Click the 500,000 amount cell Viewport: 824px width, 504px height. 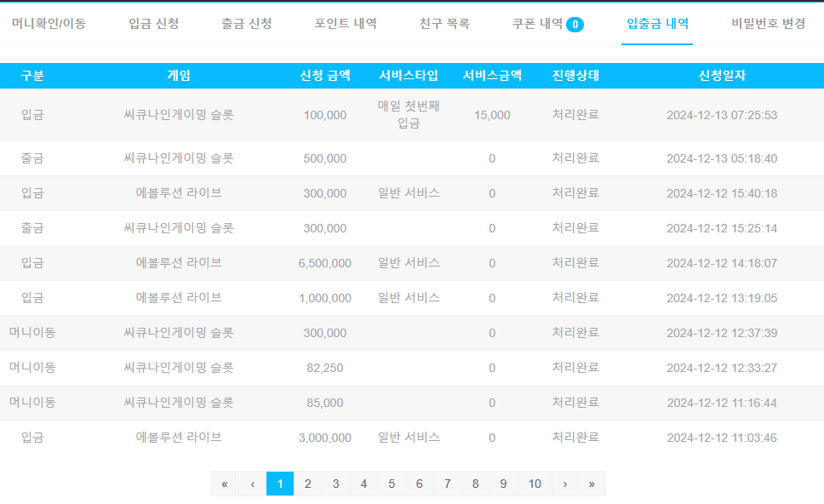point(325,158)
